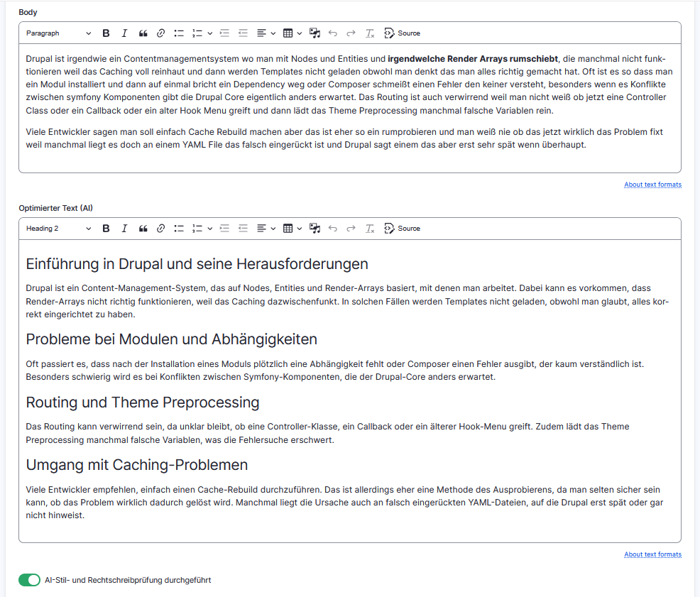Open the Heading 2 style dropdown

pos(58,228)
